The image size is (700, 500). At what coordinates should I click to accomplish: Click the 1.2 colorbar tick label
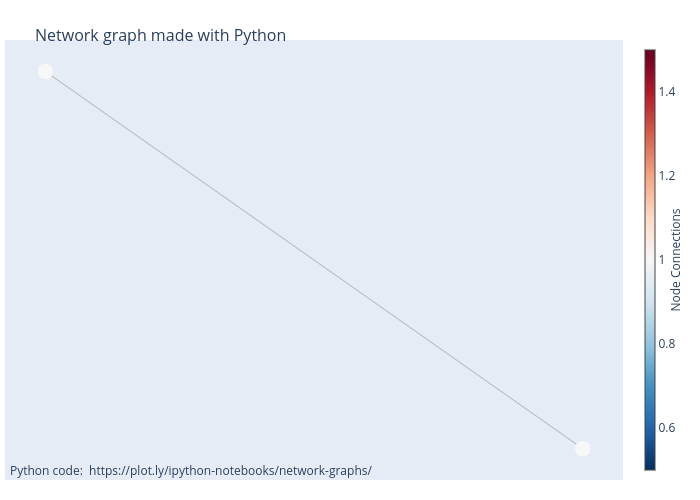tap(667, 176)
